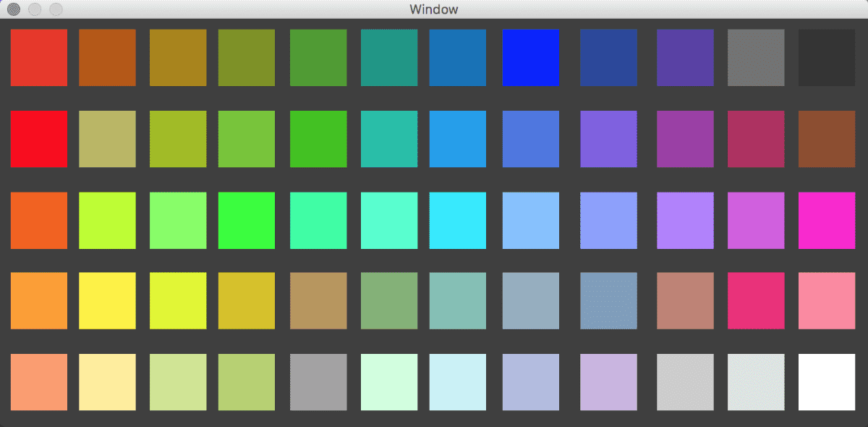
Task: Choose the vivid orange swatch
Action: 39,220
